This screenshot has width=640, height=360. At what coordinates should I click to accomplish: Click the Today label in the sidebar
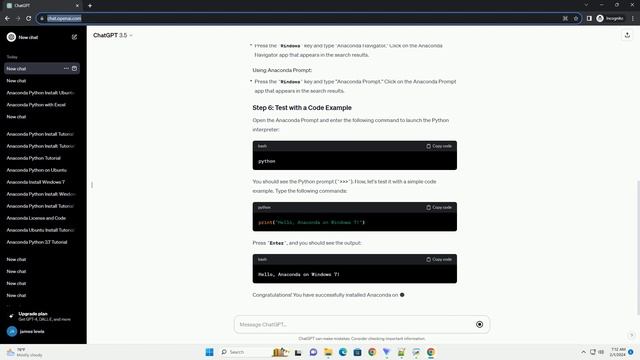[x=12, y=57]
